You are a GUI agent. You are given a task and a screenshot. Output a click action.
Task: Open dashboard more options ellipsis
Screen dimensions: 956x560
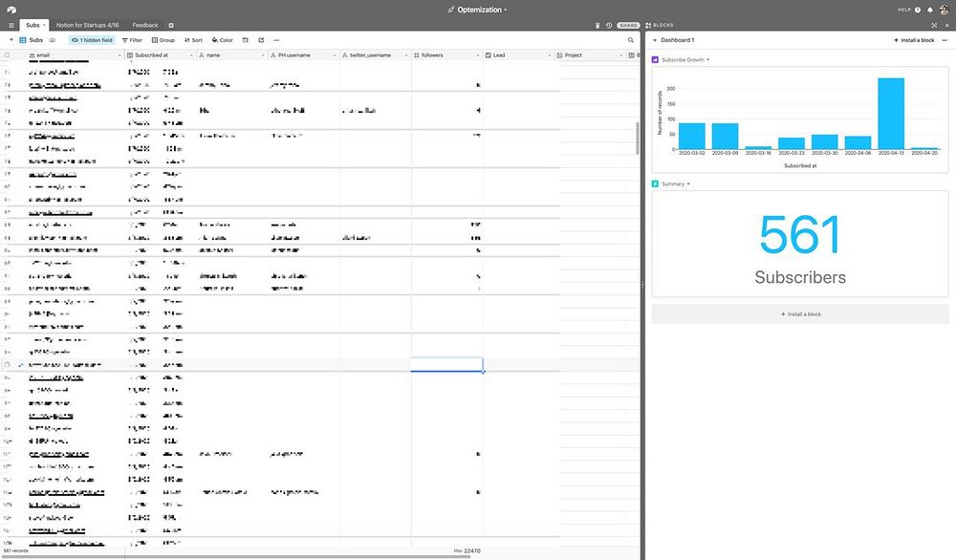pyautogui.click(x=945, y=40)
